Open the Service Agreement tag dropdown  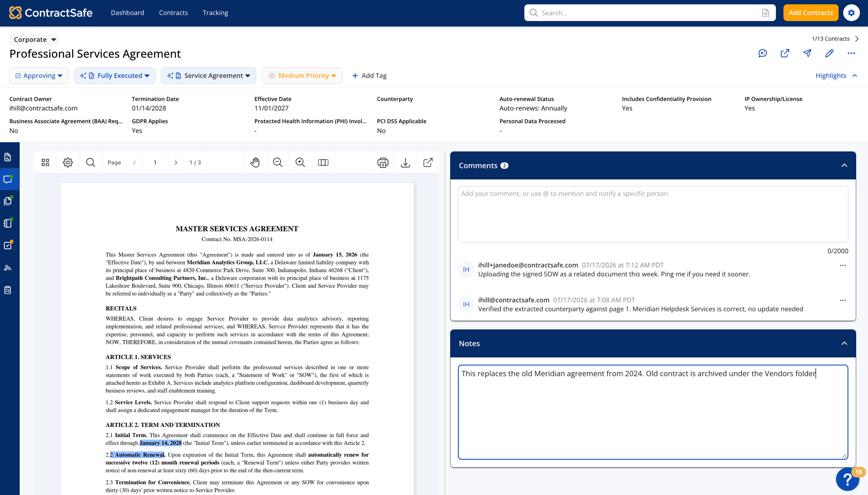[x=209, y=75]
